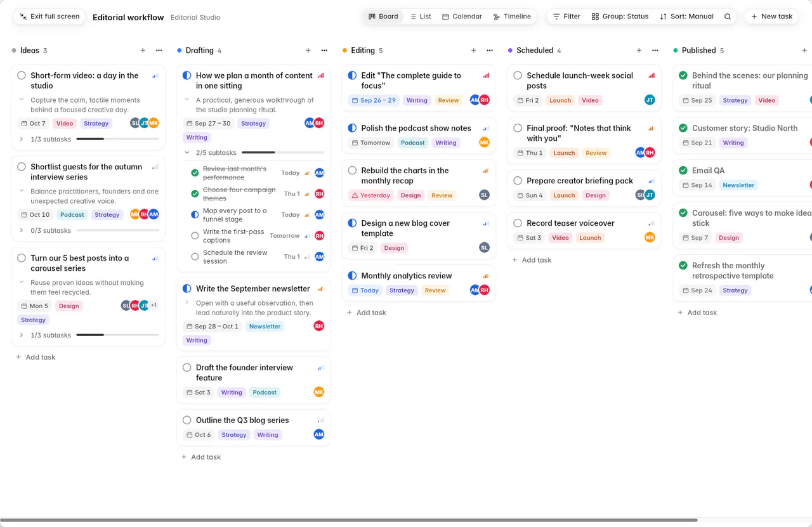Open the Ideas column more options menu
The height and width of the screenshot is (527, 812).
[x=159, y=51]
